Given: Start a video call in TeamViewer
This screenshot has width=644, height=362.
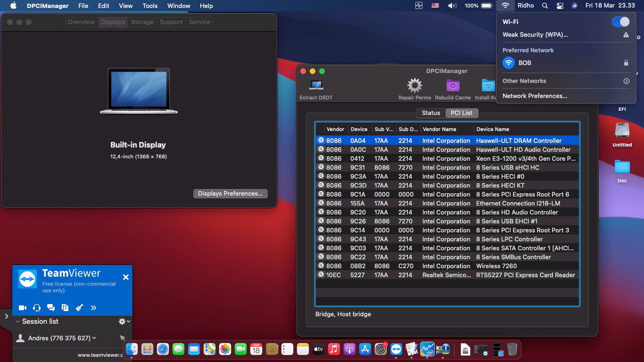Looking at the screenshot, I should [22, 307].
